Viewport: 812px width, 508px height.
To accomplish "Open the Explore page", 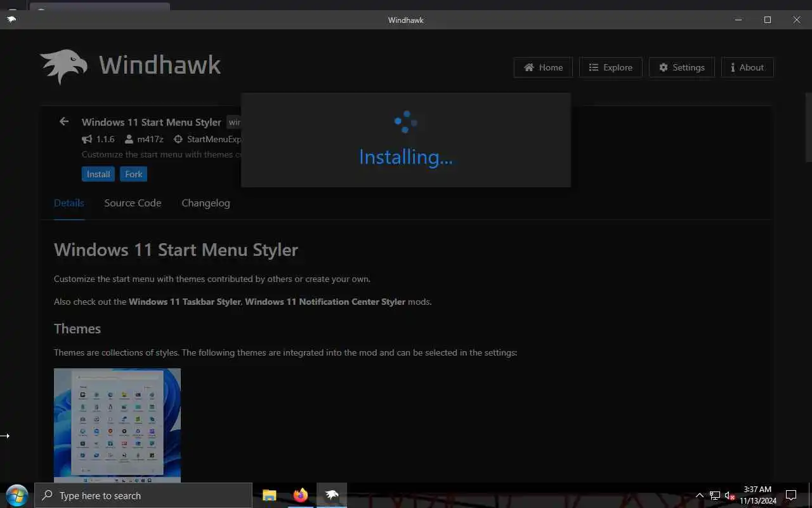I will (610, 67).
